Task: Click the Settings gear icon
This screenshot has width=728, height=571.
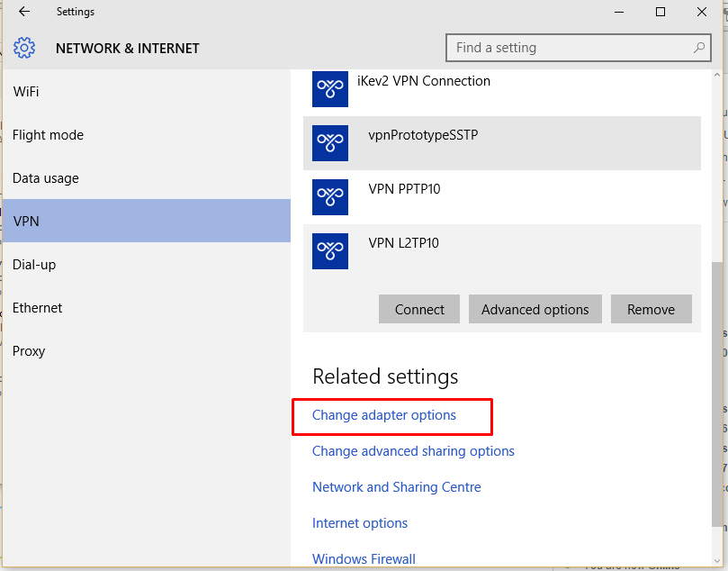Action: 24,48
